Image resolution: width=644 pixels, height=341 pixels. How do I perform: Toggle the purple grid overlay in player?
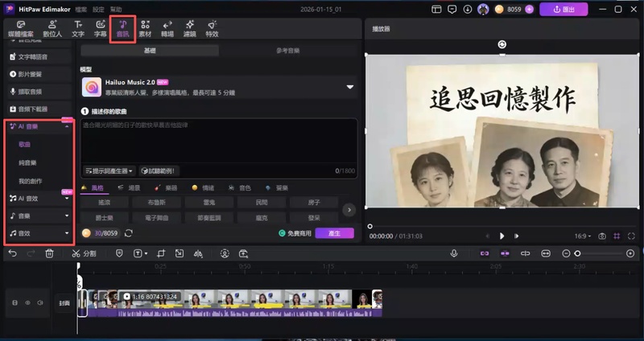pos(617,236)
